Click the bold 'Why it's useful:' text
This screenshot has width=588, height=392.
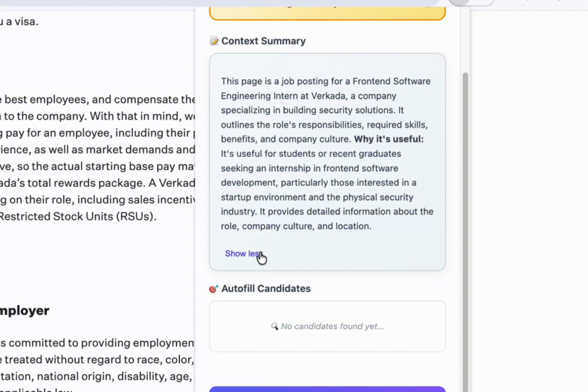click(x=389, y=139)
